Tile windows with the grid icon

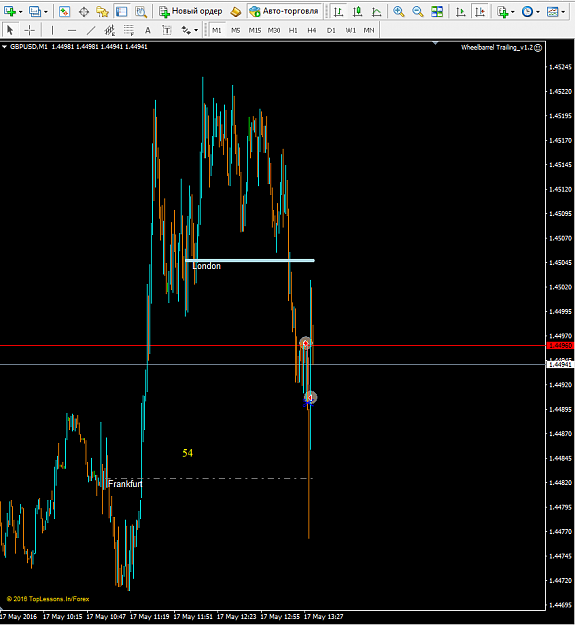[437, 12]
